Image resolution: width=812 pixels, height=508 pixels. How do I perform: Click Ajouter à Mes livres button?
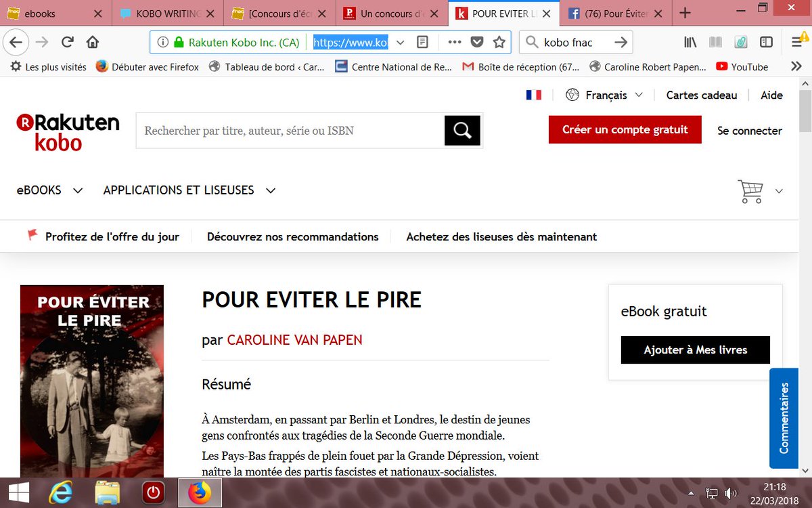coord(696,350)
